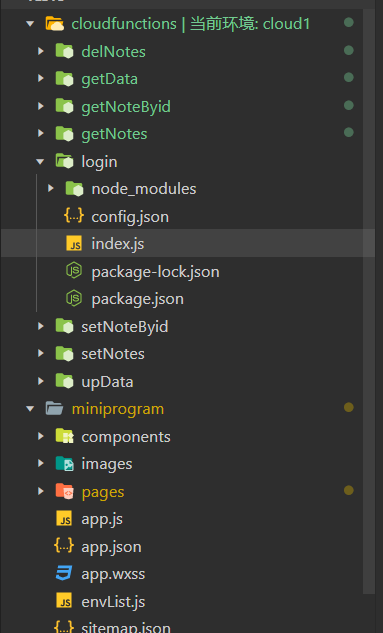Click the images folder icon
This screenshot has height=633, width=383.
point(65,464)
